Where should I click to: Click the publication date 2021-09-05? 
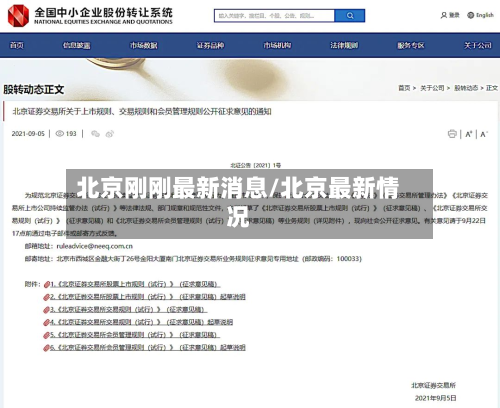click(28, 134)
